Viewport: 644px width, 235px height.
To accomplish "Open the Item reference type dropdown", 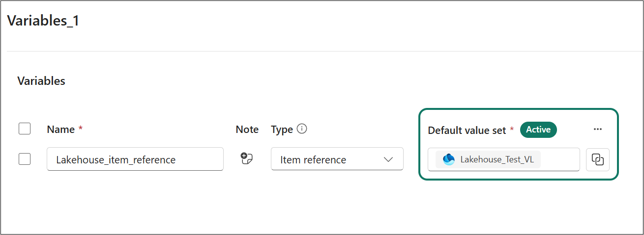I will (337, 159).
